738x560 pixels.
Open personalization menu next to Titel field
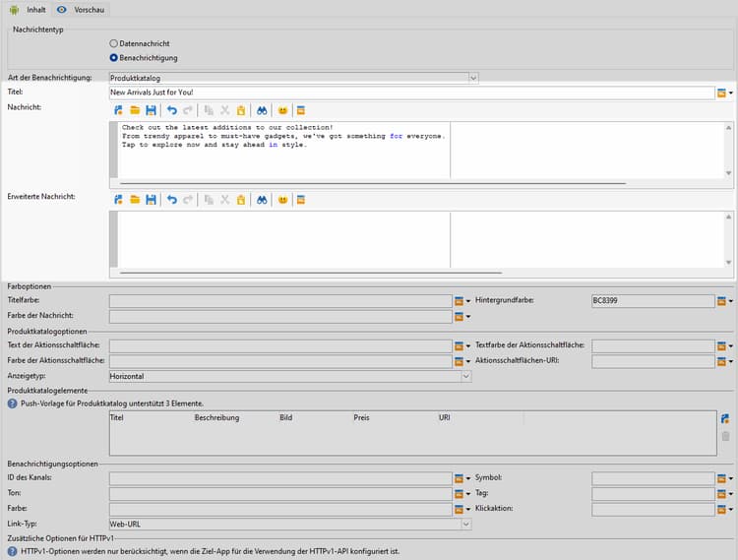point(724,93)
